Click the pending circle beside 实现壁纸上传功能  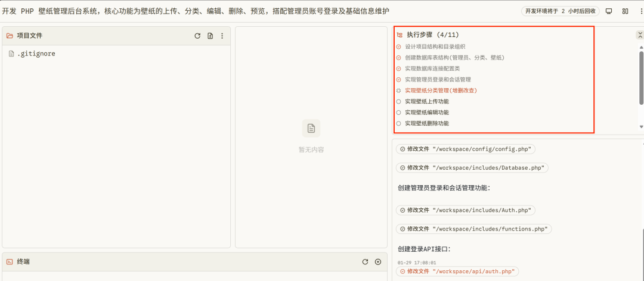398,101
